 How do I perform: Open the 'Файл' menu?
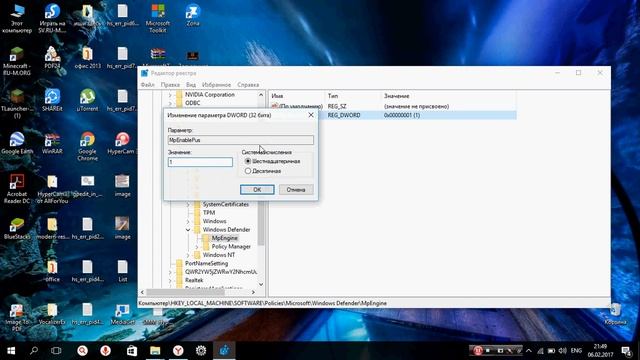coord(147,85)
